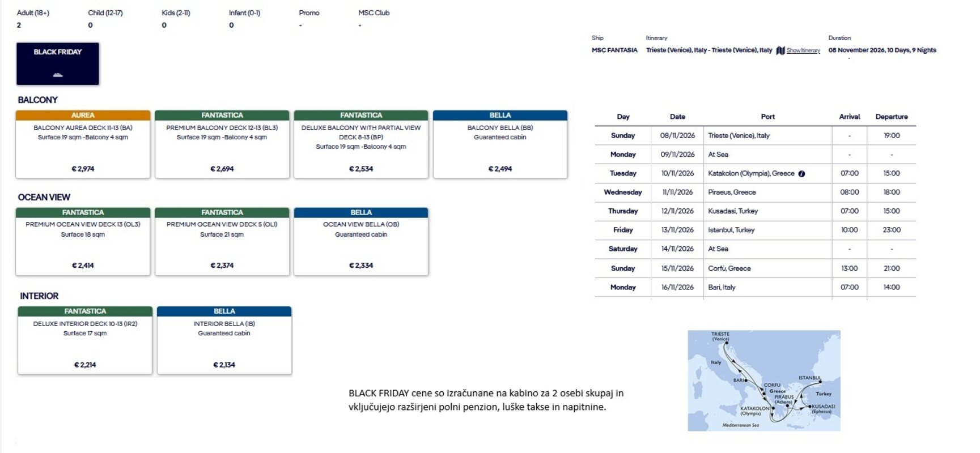Viewport: 980px width, 453px height.
Task: Open the Show Itinerary link
Action: (x=803, y=50)
